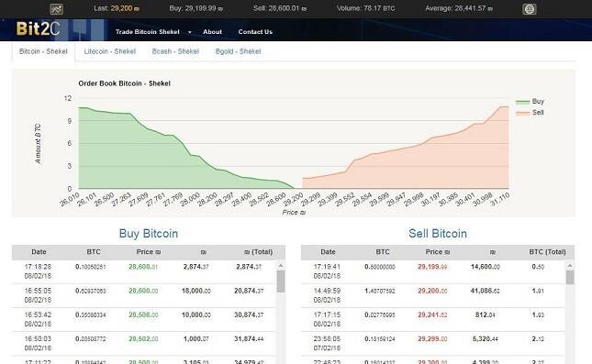
Task: Go to Bit2C logo home
Action: (39, 29)
